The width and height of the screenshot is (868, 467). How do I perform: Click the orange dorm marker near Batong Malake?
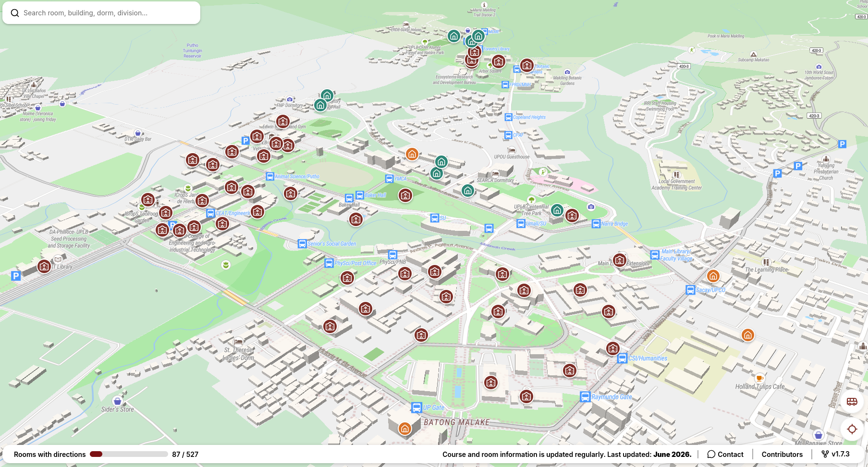[x=405, y=429]
